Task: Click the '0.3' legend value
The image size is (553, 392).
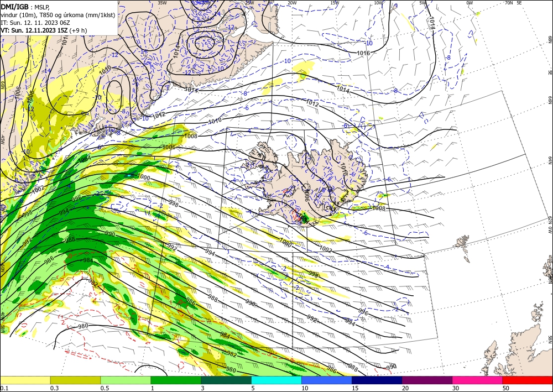Action: coord(54,388)
